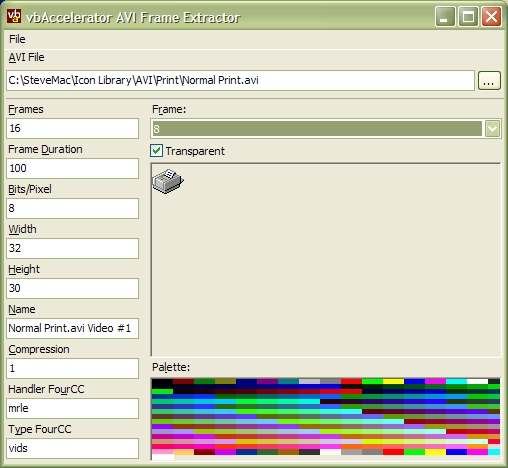Click the Handler FourCC field showing mrle
The width and height of the screenshot is (508, 468).
(x=72, y=408)
